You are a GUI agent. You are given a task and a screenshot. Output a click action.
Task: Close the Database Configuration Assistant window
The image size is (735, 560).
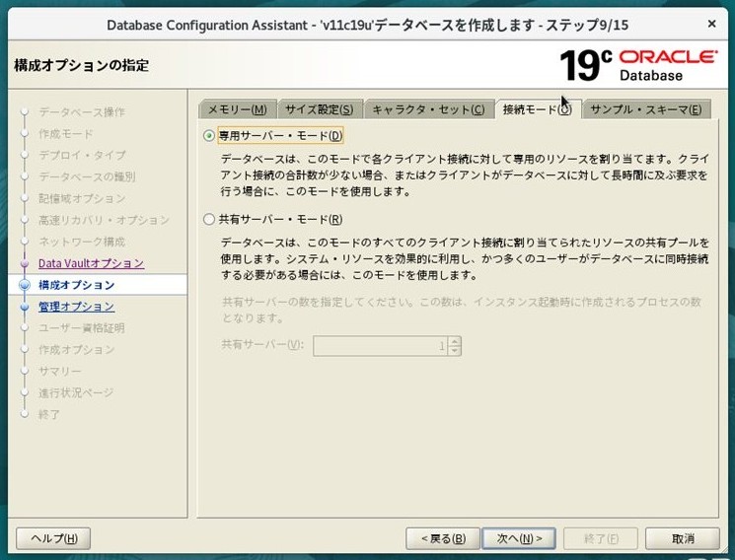click(x=711, y=24)
